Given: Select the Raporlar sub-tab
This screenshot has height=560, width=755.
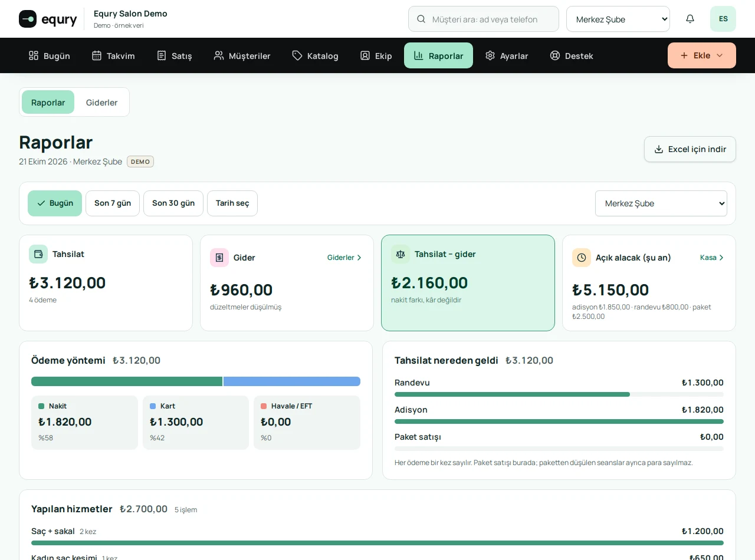Looking at the screenshot, I should tap(48, 102).
